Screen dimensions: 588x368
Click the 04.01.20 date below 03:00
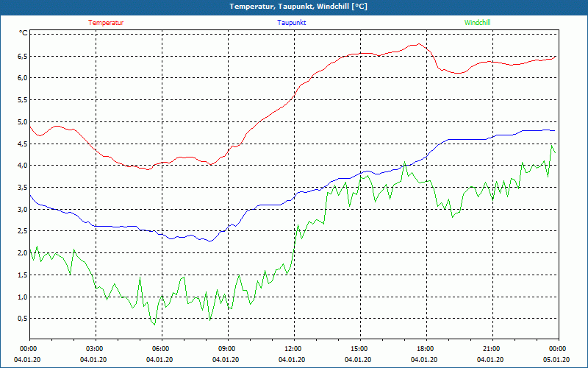click(x=93, y=359)
